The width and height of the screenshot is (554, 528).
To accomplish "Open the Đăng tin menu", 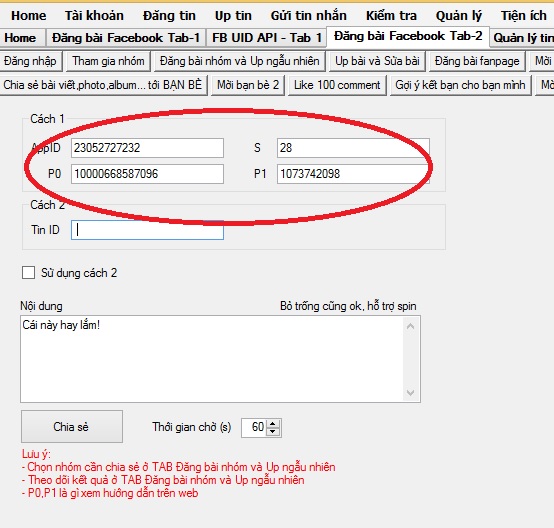I will click(169, 16).
